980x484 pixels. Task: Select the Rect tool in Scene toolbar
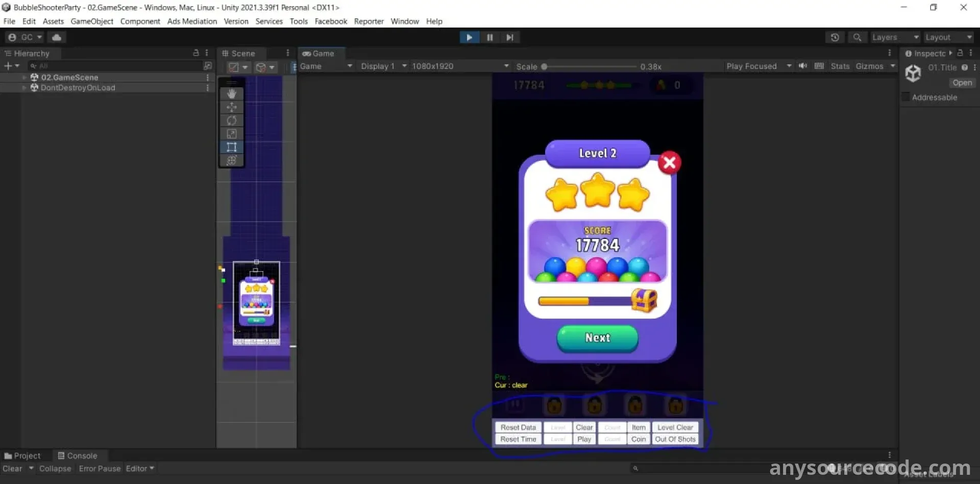pyautogui.click(x=231, y=147)
